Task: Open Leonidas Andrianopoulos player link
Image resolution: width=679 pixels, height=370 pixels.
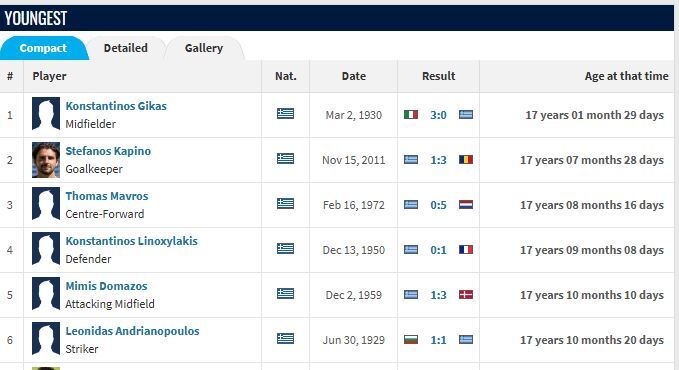Action: pyautogui.click(x=133, y=331)
